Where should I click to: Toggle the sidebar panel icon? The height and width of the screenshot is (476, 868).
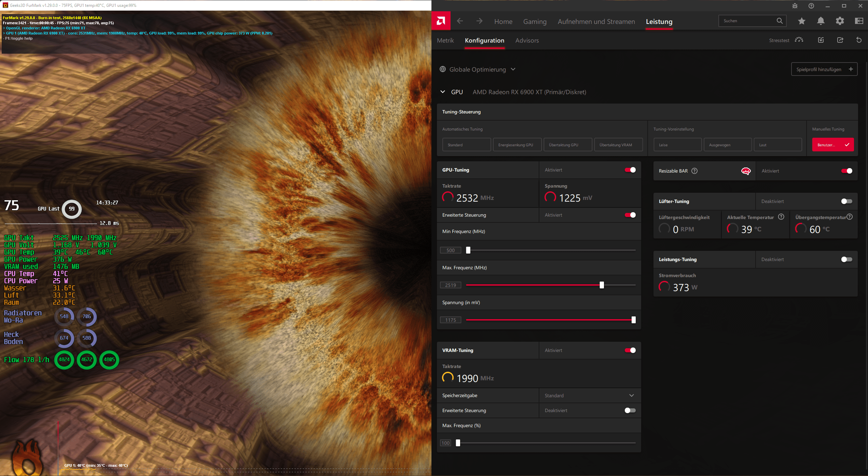click(859, 21)
